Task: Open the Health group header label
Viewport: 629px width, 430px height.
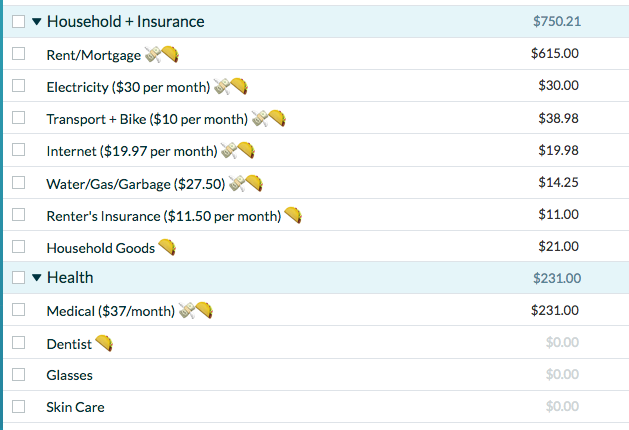Action: (70, 278)
